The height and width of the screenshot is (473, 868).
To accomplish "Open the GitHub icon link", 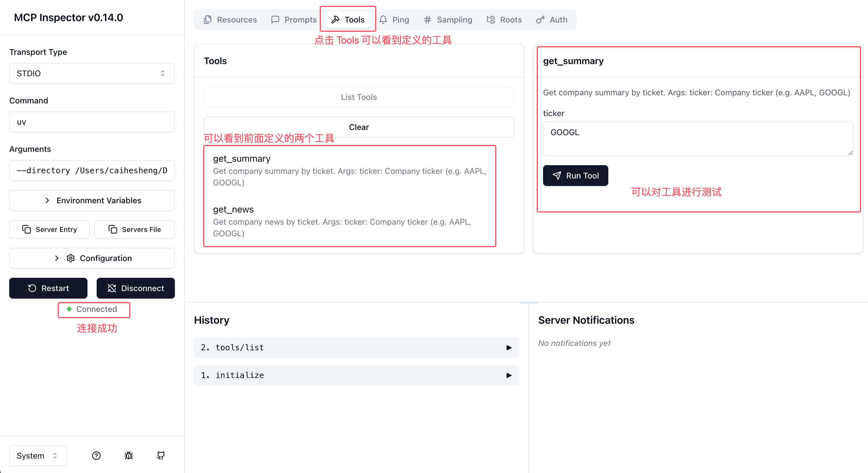I will point(161,456).
